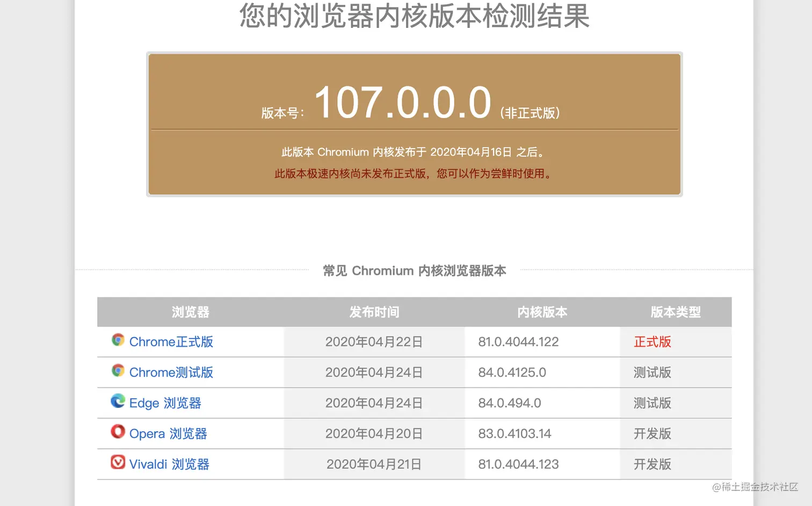Click the red 尚未发布正式版 warning text
Screen dimensions: 812x506
pos(413,173)
